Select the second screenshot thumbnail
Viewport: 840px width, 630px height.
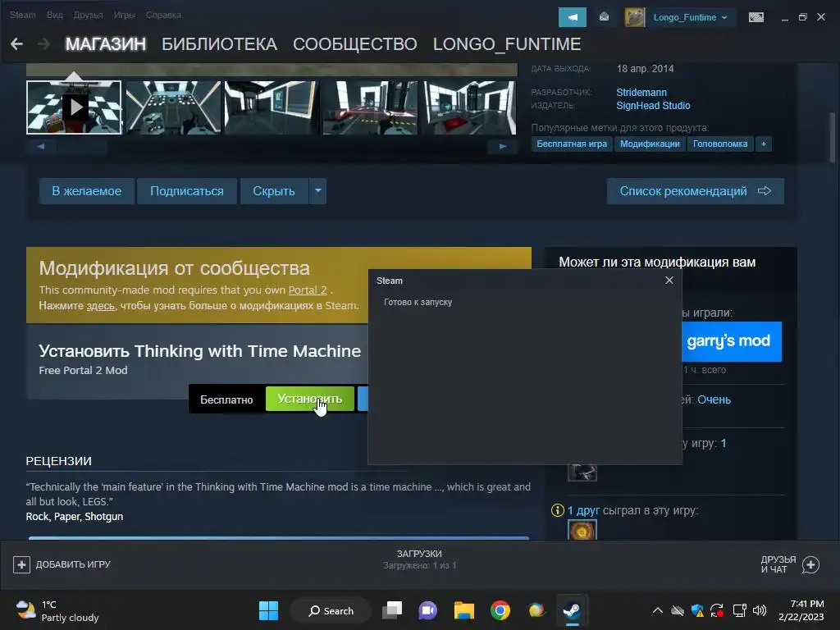point(173,107)
